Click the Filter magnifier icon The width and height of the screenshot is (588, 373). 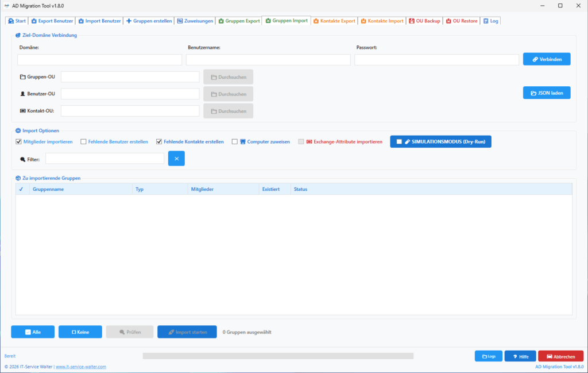pyautogui.click(x=22, y=159)
